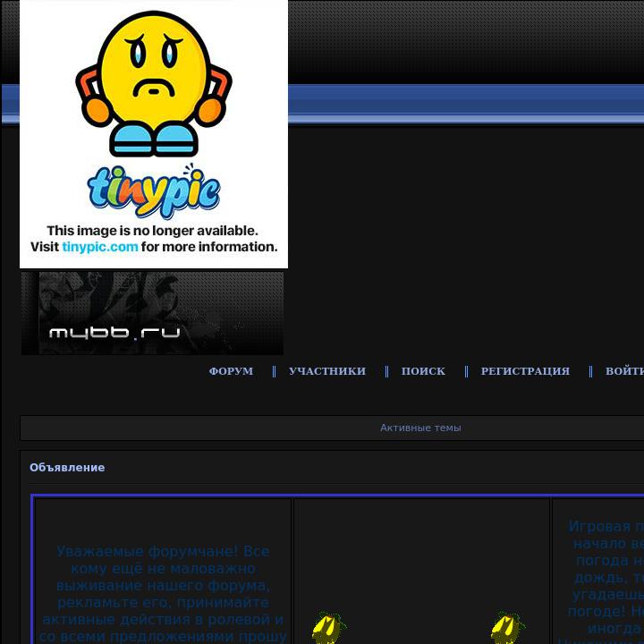This screenshot has width=644, height=644.
Task: Click the tinypic.com link in the banner
Action: [x=100, y=247]
